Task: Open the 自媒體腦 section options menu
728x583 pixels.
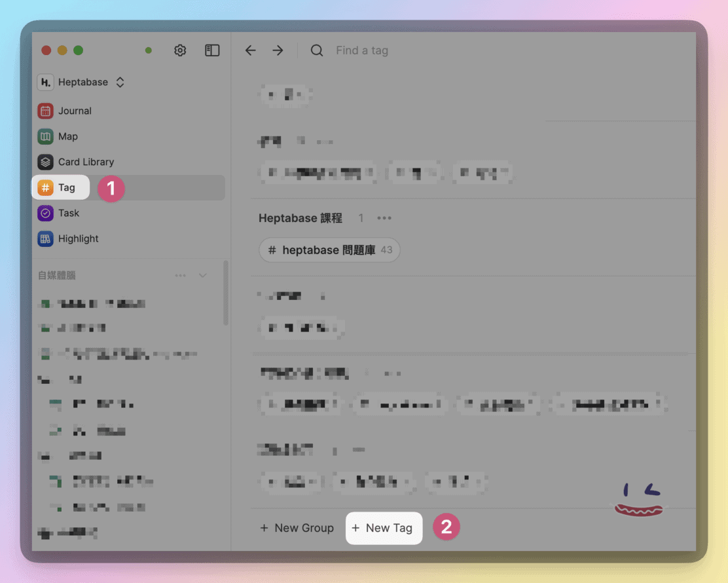Action: click(x=180, y=276)
